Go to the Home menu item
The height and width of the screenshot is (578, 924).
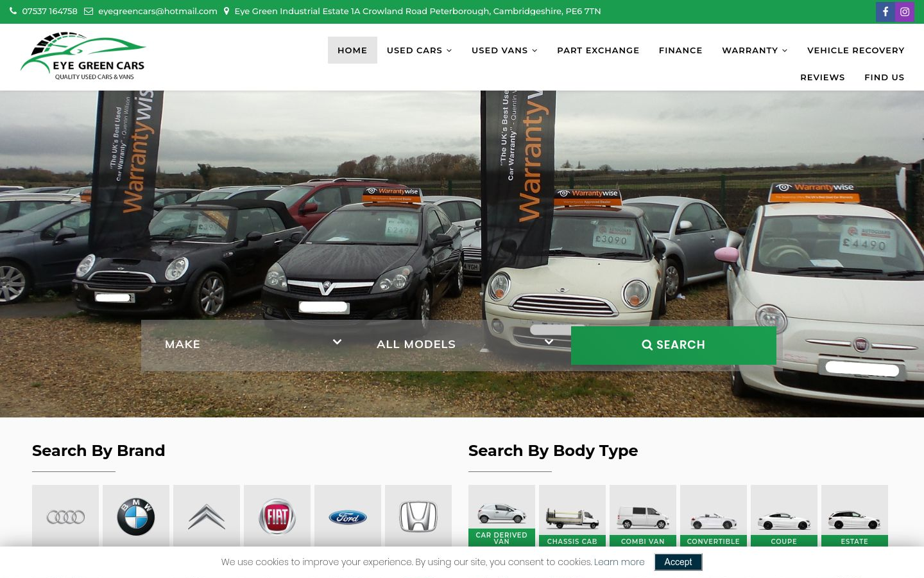[x=352, y=50]
